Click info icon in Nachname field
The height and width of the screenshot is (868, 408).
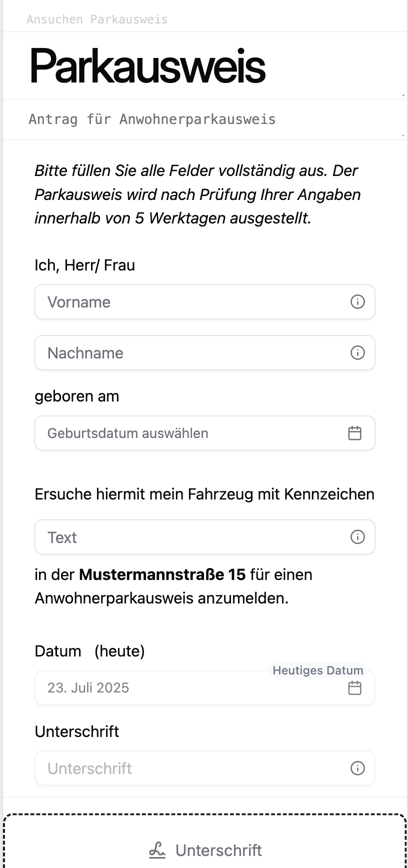pos(357,352)
